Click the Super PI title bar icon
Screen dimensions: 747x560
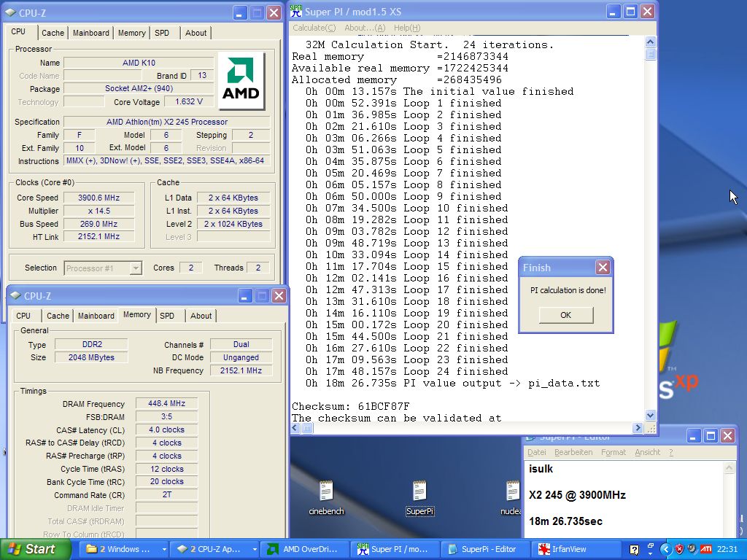click(x=296, y=12)
